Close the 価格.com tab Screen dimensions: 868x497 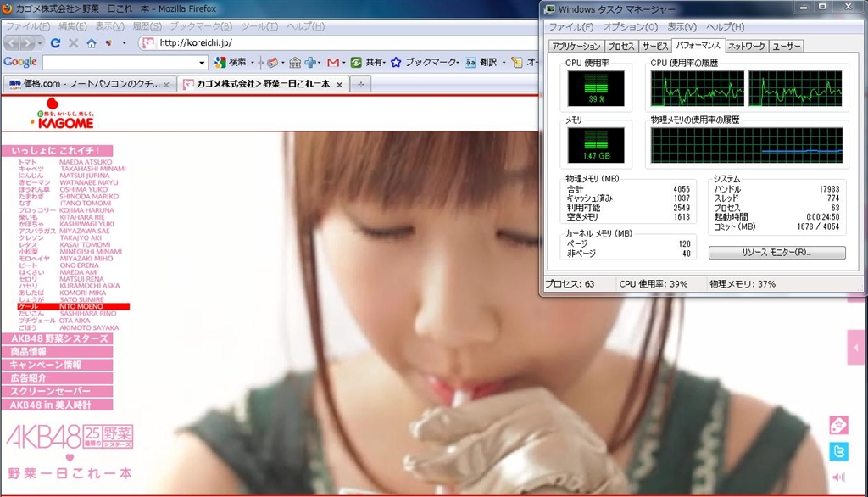click(x=166, y=85)
